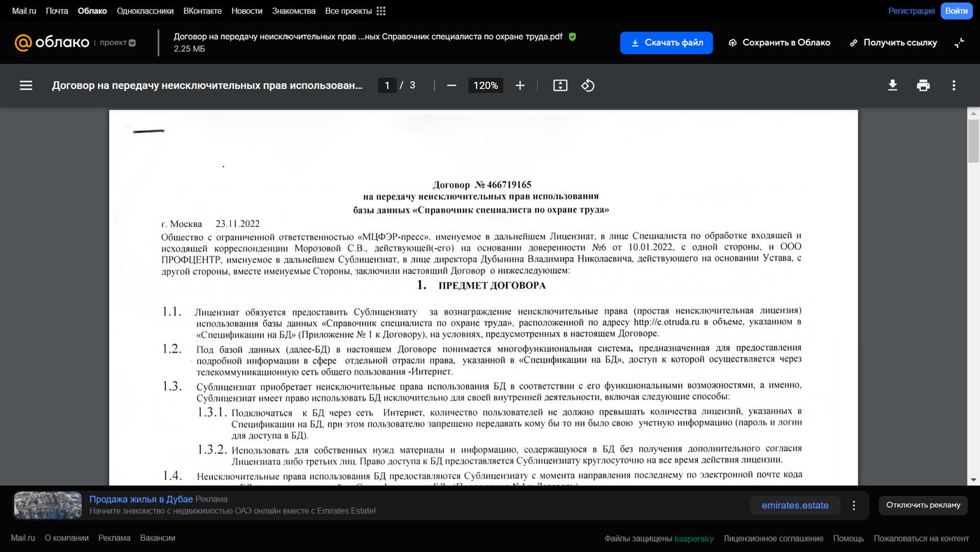980x552 pixels.
Task: Open the all projects grid menu
Action: [381, 11]
